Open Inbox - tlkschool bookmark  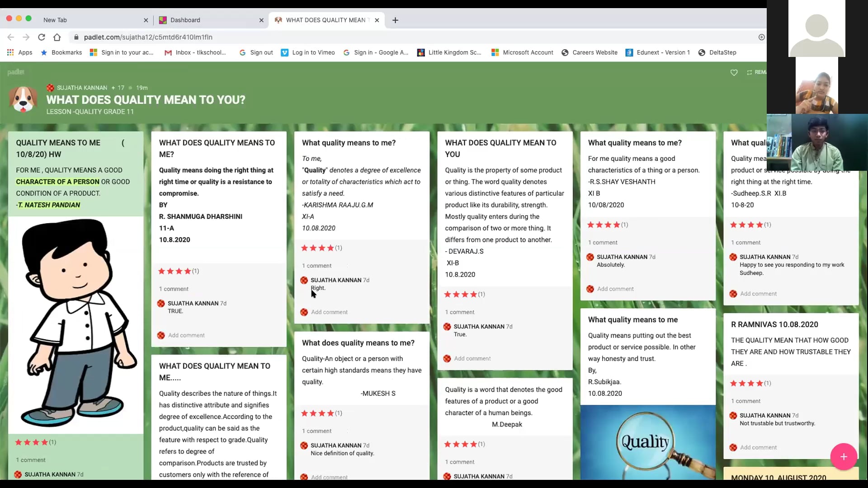[195, 52]
